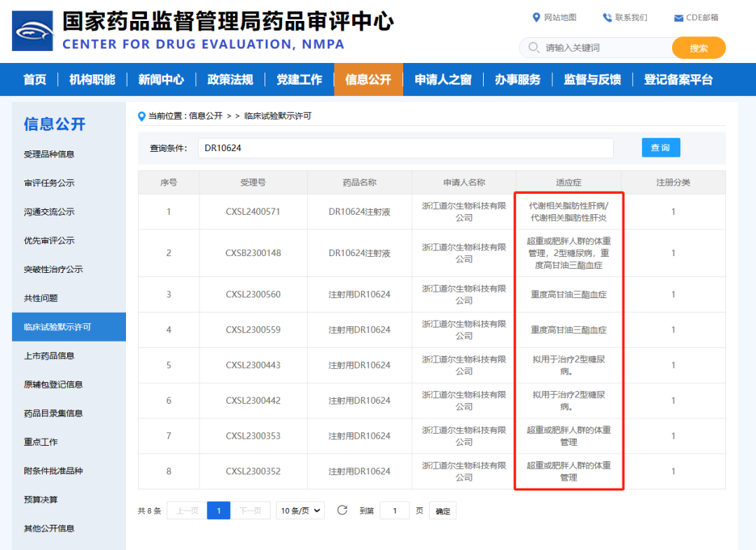Open the 办事服务 nav tab
This screenshot has width=756, height=550.
click(x=518, y=80)
